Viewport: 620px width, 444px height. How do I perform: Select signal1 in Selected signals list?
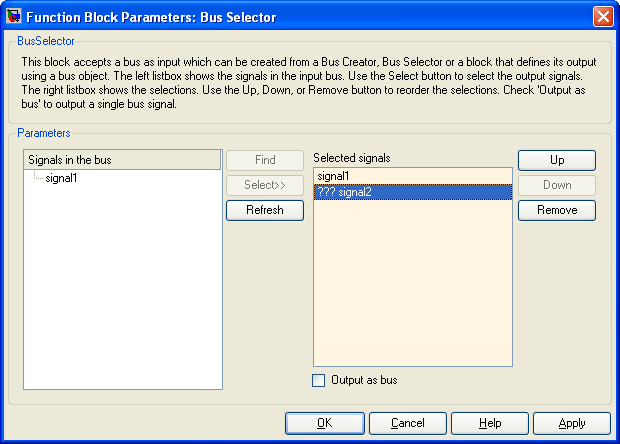tap(413, 176)
